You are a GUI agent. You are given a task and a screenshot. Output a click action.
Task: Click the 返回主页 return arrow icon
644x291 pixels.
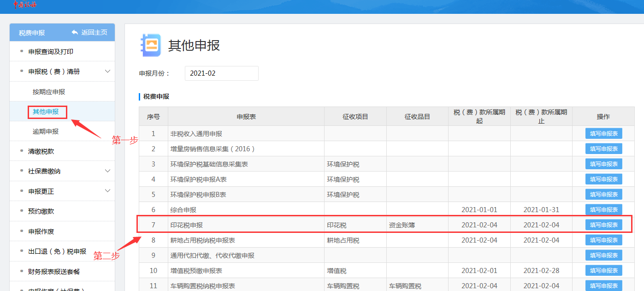75,32
